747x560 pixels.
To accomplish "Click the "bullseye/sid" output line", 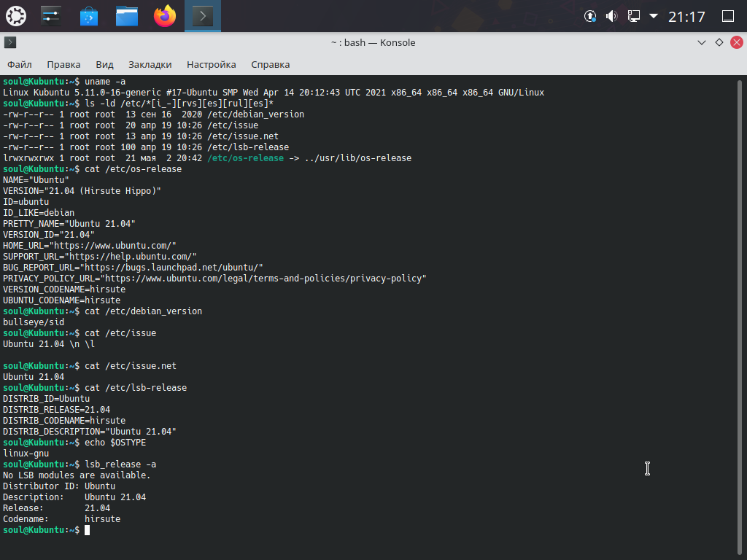I will (34, 322).
